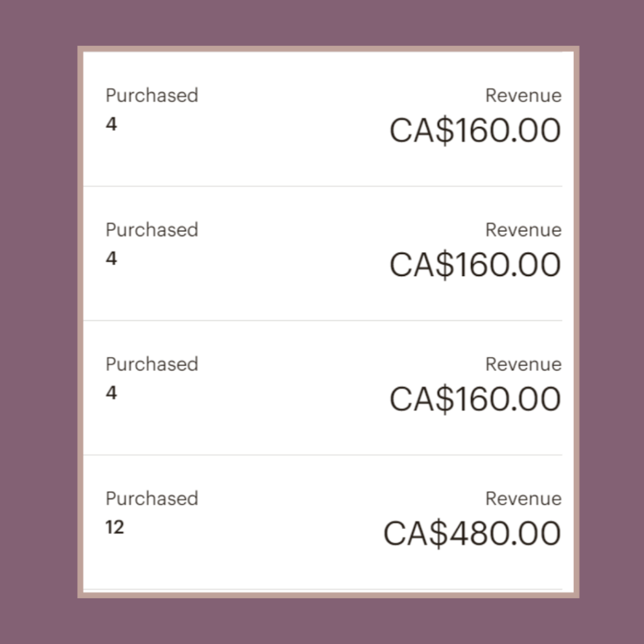Viewport: 644px width, 644px height.
Task: Select the purchased count 4 in the second row
Action: click(111, 258)
